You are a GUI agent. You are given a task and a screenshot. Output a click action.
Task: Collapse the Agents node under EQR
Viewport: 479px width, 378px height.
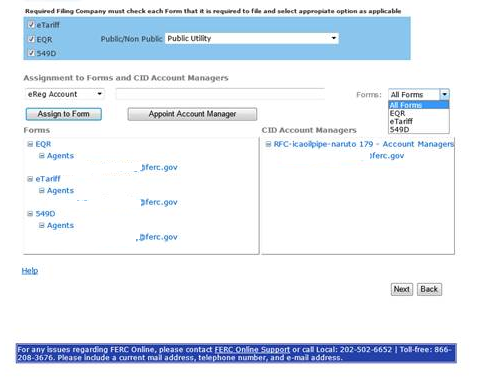tap(42, 156)
